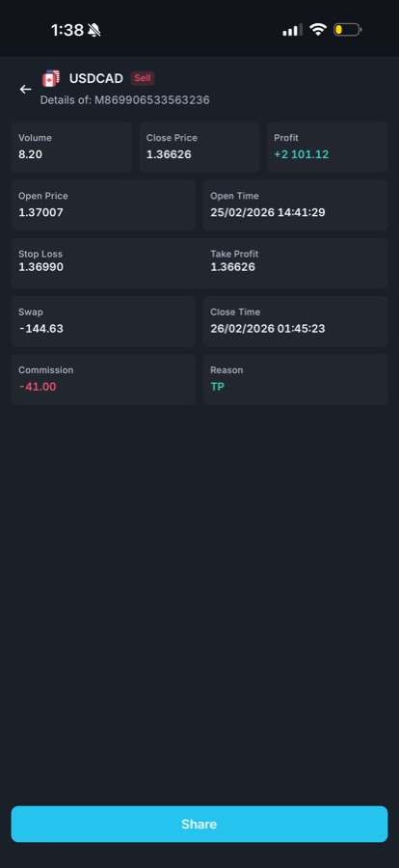Tap the USDCAD flag icon
399x868 pixels.
(51, 79)
